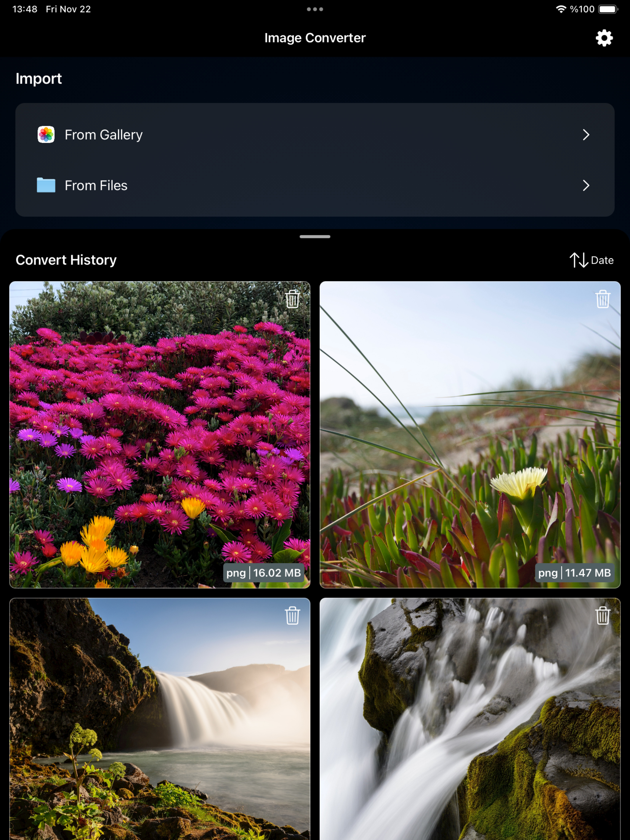Tap the png 11.47 MB label

574,573
